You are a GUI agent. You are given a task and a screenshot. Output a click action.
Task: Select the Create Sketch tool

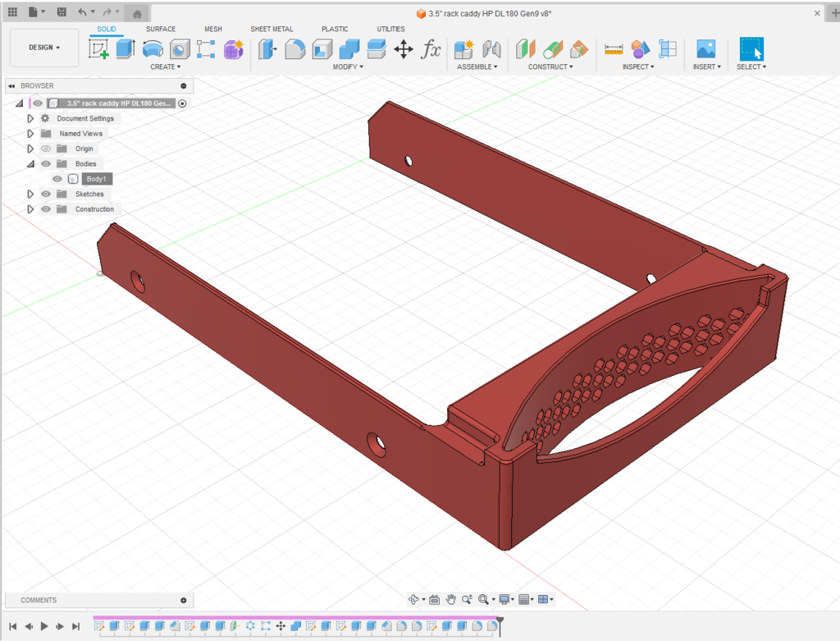[99, 49]
